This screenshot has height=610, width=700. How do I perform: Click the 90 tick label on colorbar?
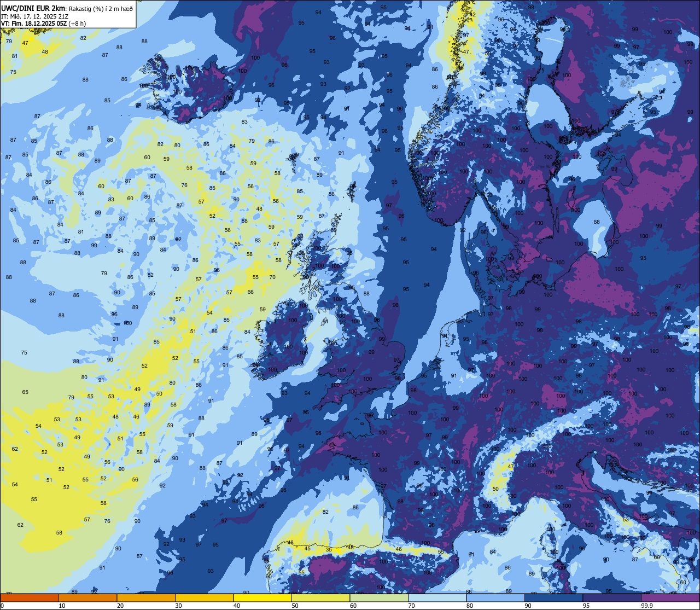pyautogui.click(x=528, y=606)
